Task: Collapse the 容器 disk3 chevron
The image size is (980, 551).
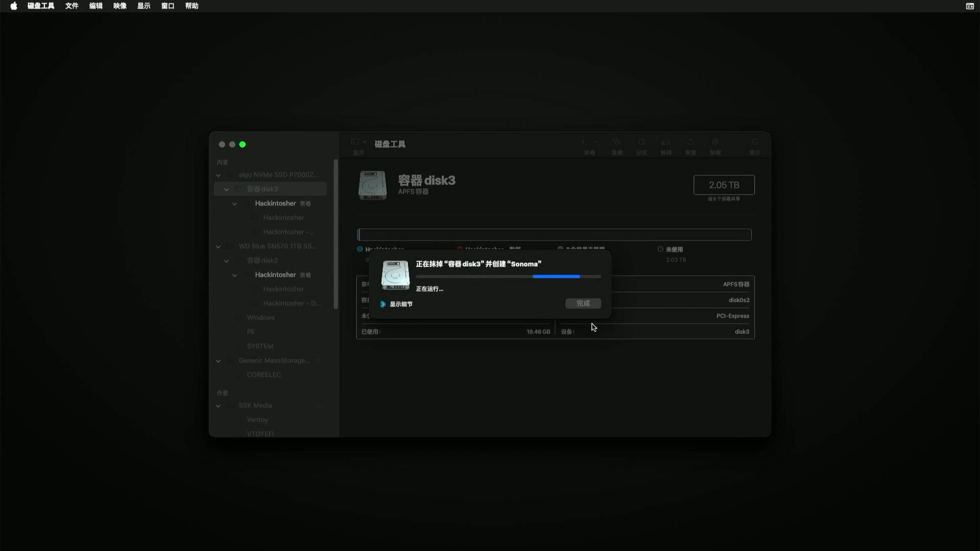Action: [x=226, y=189]
